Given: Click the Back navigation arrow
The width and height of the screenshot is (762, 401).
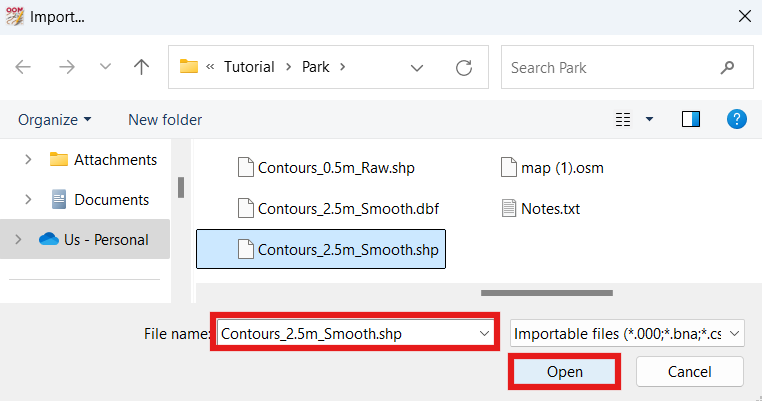Looking at the screenshot, I should coord(24,68).
